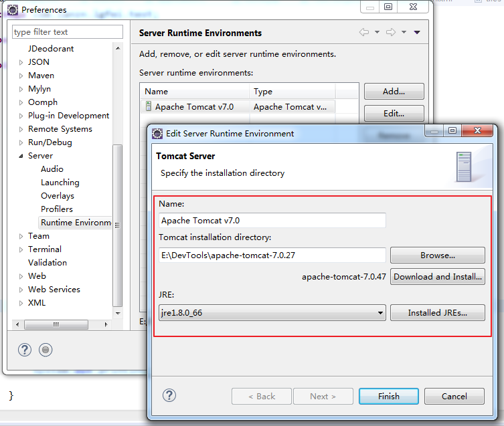Viewport: 504px width, 426px height.
Task: Expand the JSON tree node
Action: point(21,62)
